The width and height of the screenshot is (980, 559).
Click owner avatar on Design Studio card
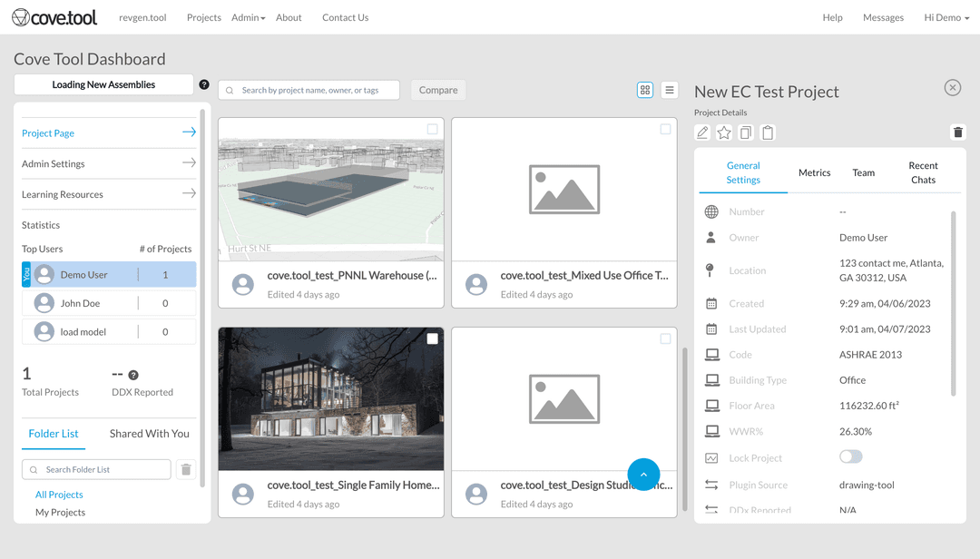point(476,494)
